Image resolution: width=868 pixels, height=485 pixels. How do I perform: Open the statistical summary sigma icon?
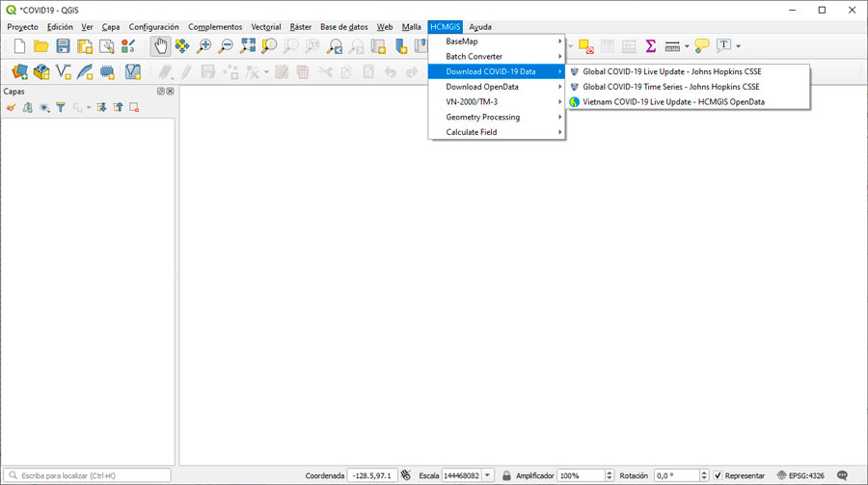click(x=650, y=46)
